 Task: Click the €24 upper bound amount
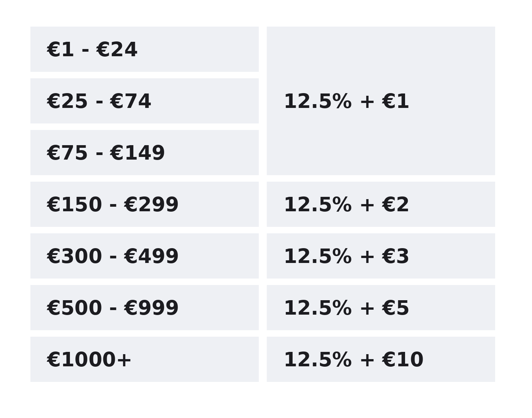click(117, 50)
